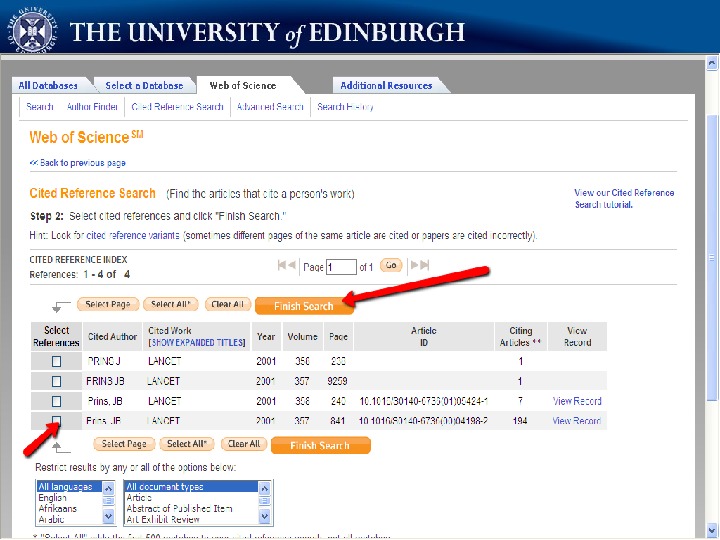Go to first page arrow icon
The image size is (720, 540).
point(281,265)
